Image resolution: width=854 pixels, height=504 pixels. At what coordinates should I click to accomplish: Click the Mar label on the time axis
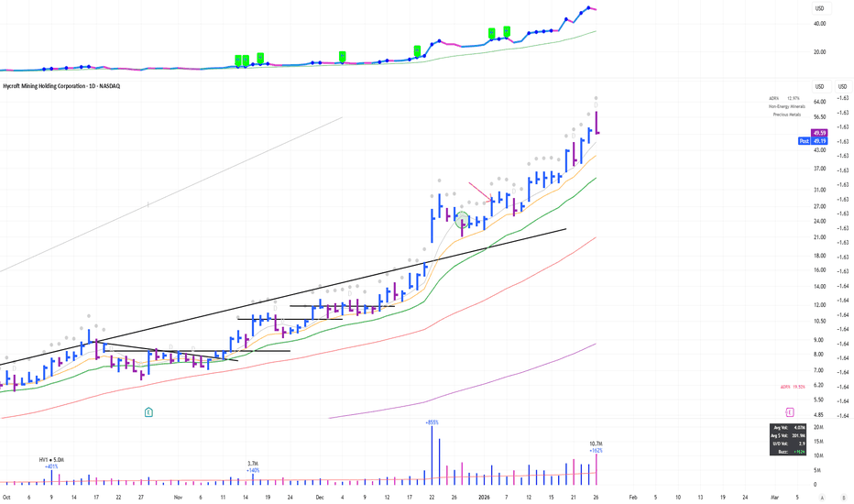point(774,498)
